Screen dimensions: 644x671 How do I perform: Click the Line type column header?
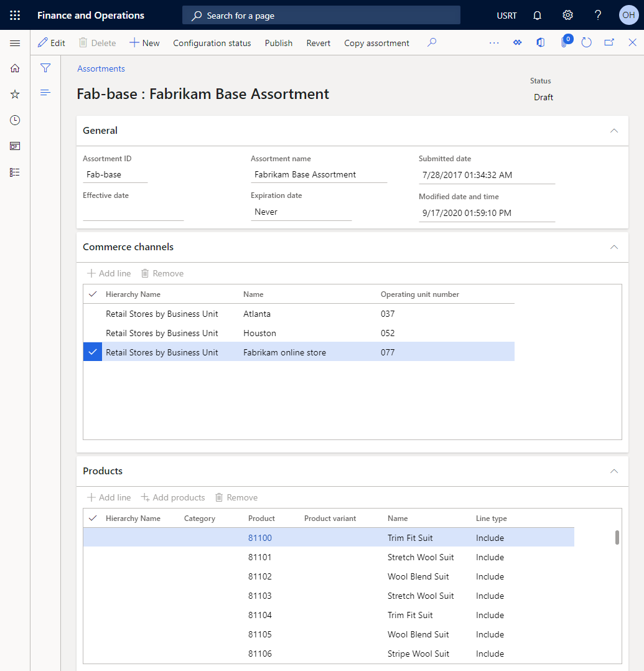pyautogui.click(x=491, y=518)
